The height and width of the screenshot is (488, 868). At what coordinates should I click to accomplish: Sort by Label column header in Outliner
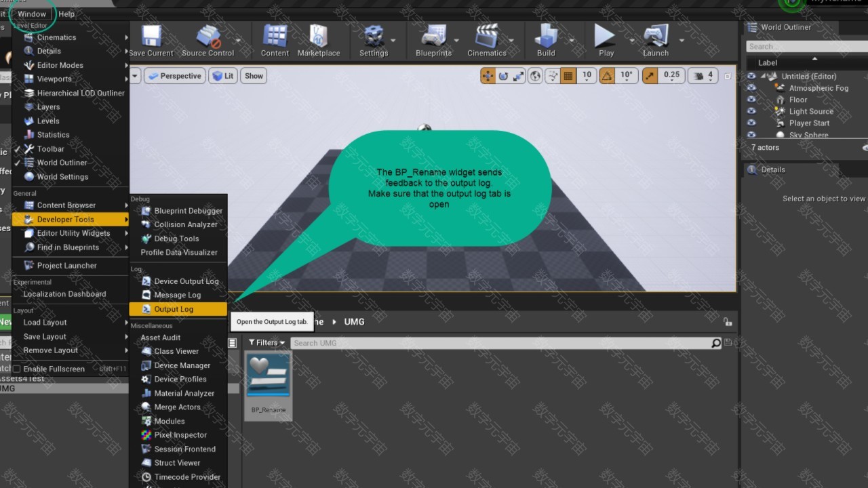pos(768,63)
